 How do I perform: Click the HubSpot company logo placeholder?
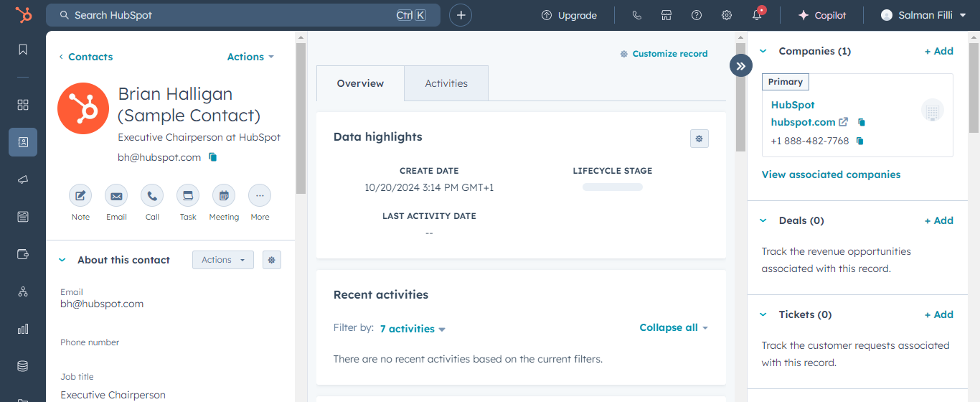click(x=933, y=111)
